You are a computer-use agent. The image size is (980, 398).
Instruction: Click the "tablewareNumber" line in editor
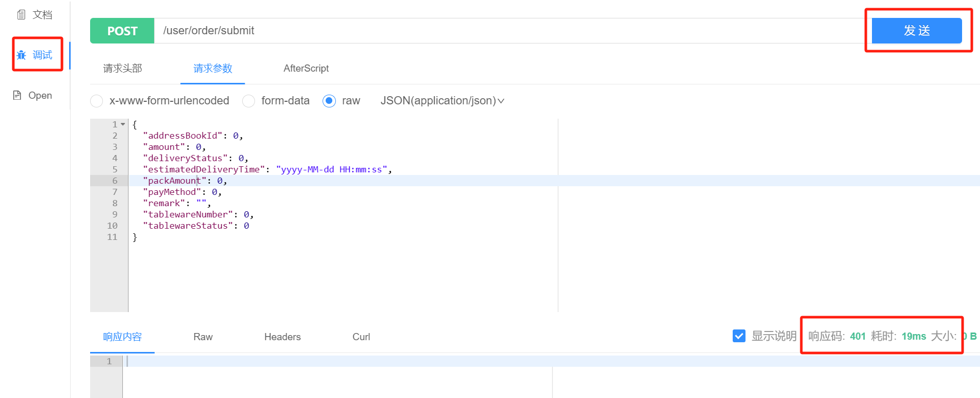click(198, 214)
